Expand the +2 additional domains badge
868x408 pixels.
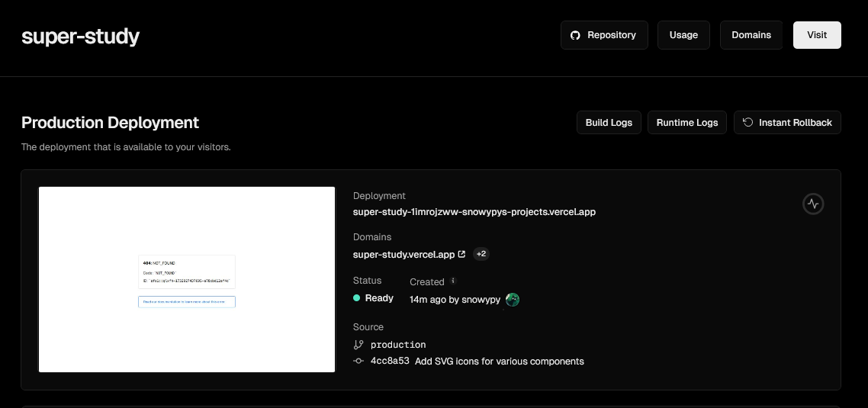(481, 254)
